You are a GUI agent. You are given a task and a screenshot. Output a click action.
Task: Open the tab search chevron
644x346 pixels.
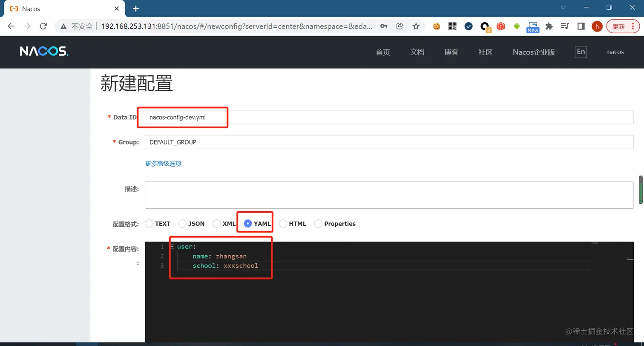tap(563, 8)
